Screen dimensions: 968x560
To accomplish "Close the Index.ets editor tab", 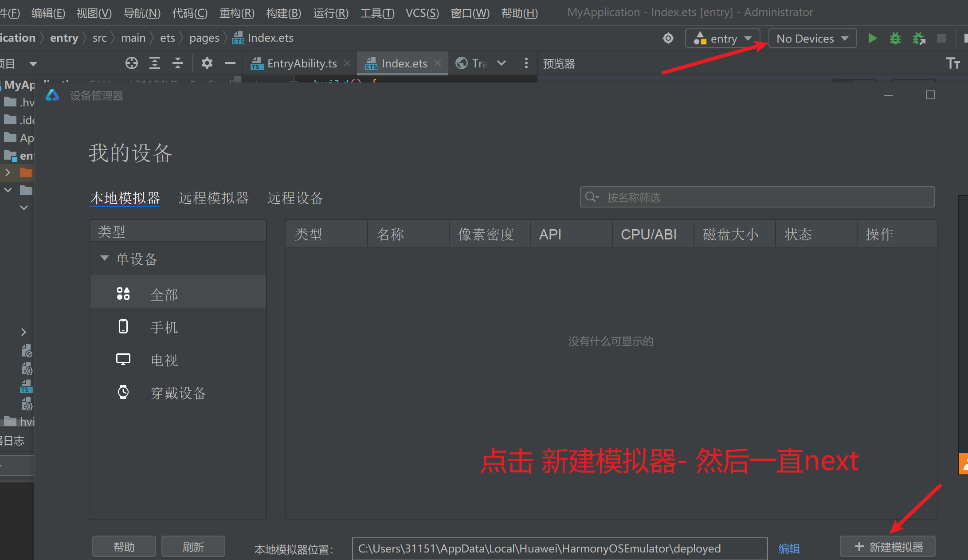I will click(438, 63).
